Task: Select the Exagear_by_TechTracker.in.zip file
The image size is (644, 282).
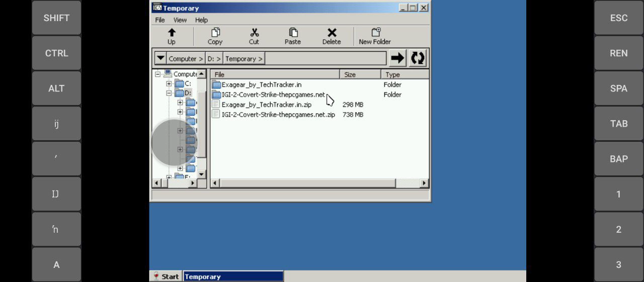Action: [x=266, y=105]
